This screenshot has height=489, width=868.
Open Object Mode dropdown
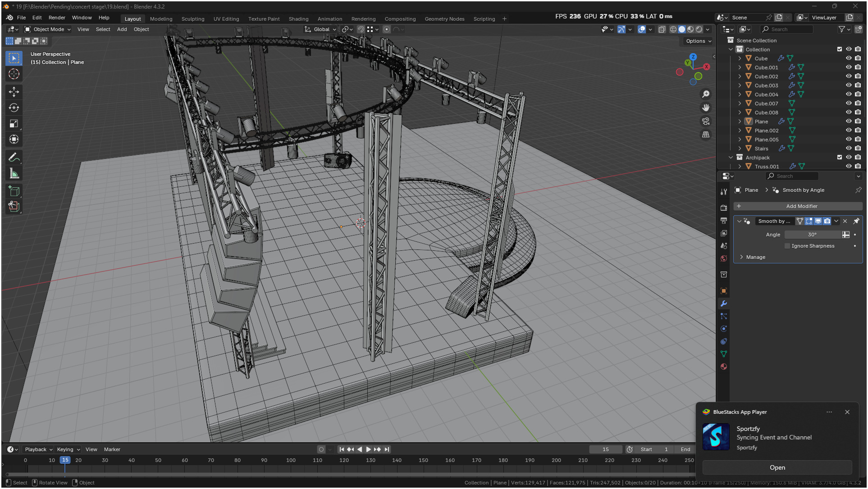48,29
